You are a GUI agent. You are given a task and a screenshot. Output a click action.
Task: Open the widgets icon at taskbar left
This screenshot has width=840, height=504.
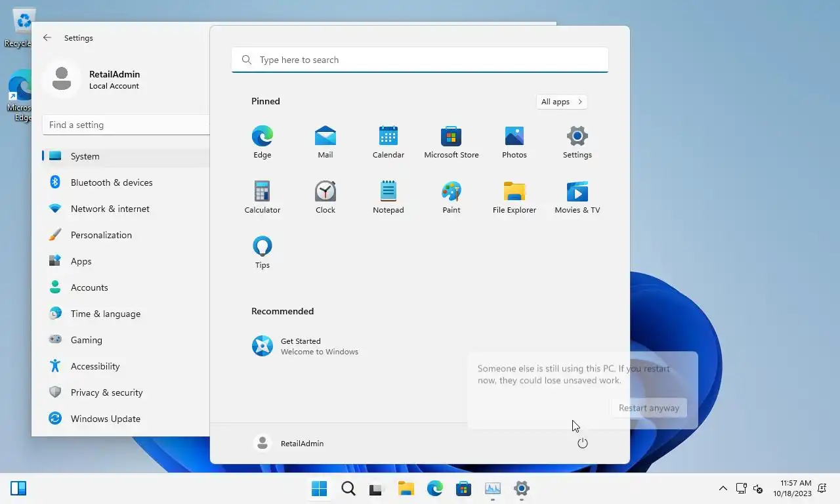[18, 488]
